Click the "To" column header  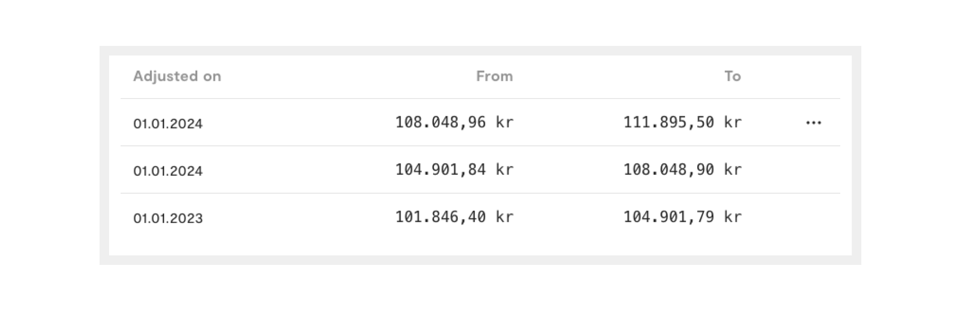(733, 76)
